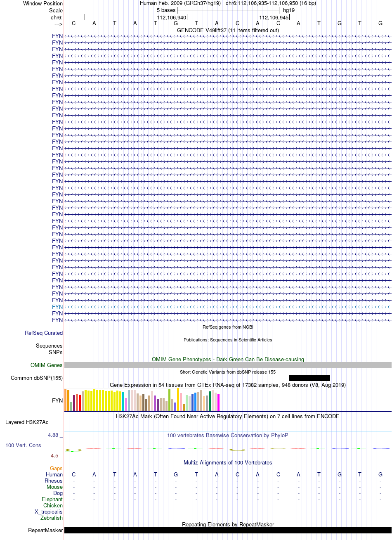Click the 'Sequences' publications track label
Image resolution: width=392 pixels, height=540 pixels.
[49, 346]
